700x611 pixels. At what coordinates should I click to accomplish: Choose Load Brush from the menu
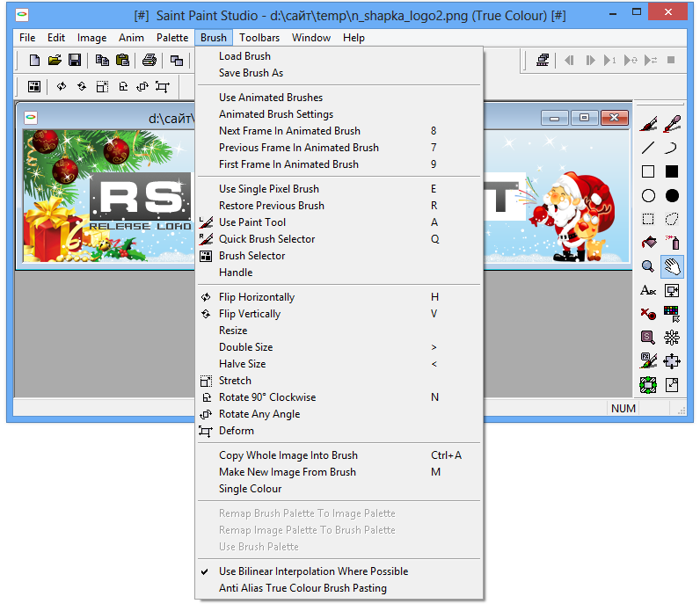(x=339, y=56)
